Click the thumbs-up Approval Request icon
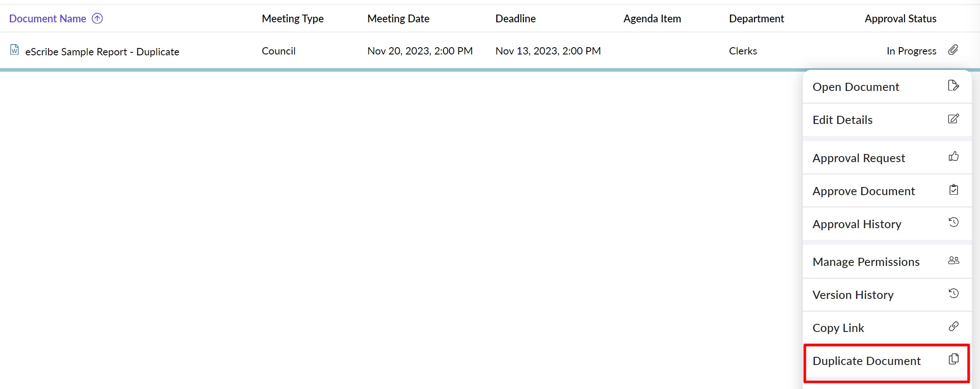 [953, 157]
